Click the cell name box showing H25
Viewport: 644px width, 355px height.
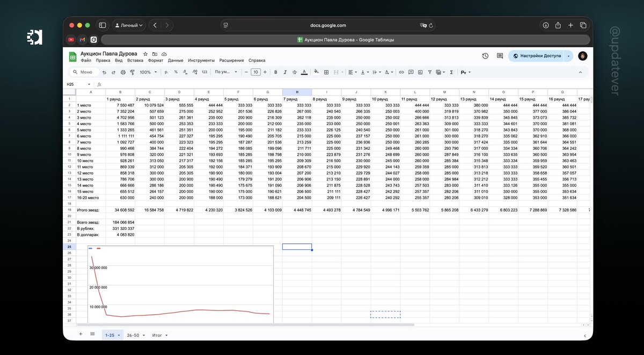(78, 84)
